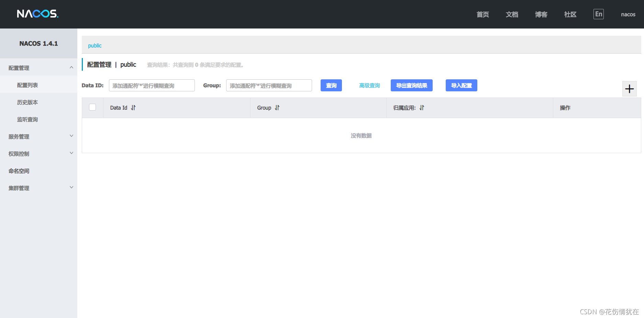This screenshot has width=644, height=318.
Task: Expand the 权限控制 section
Action: click(38, 154)
